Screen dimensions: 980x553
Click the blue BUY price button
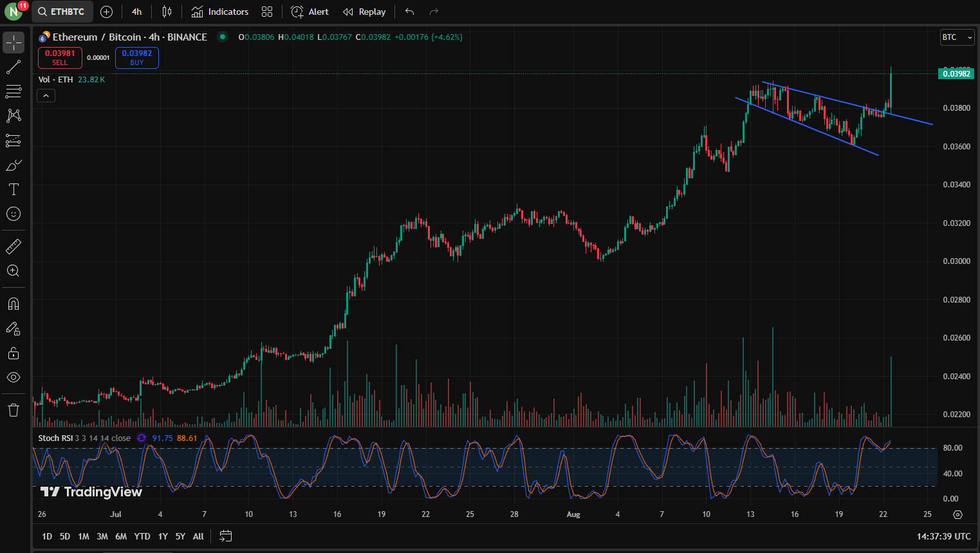pos(136,58)
